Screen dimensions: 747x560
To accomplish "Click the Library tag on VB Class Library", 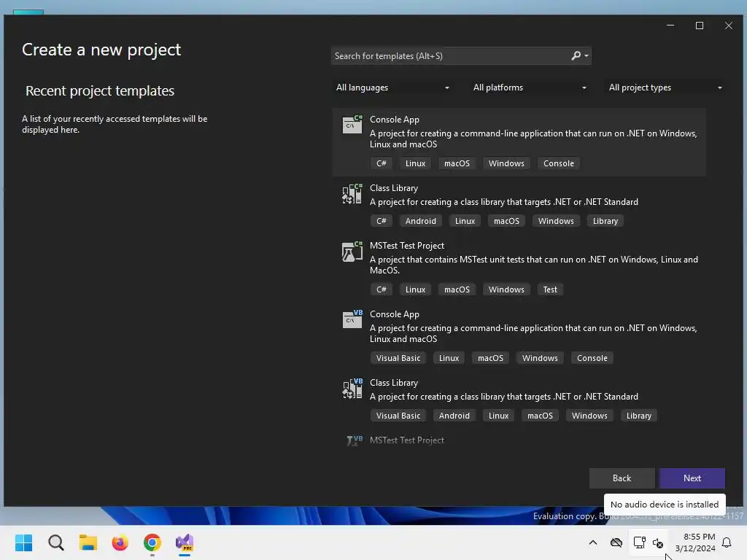I will pyautogui.click(x=638, y=416).
